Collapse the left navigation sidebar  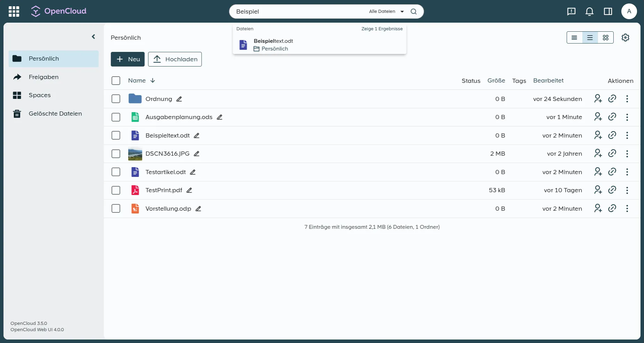tap(93, 37)
